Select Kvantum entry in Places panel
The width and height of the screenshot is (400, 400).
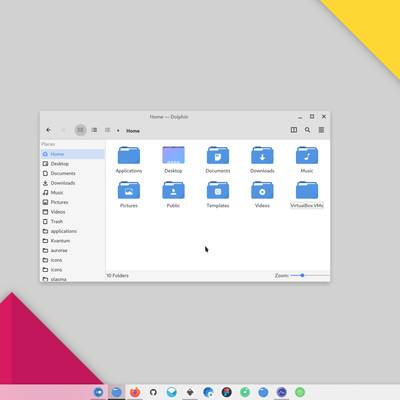tap(73, 241)
